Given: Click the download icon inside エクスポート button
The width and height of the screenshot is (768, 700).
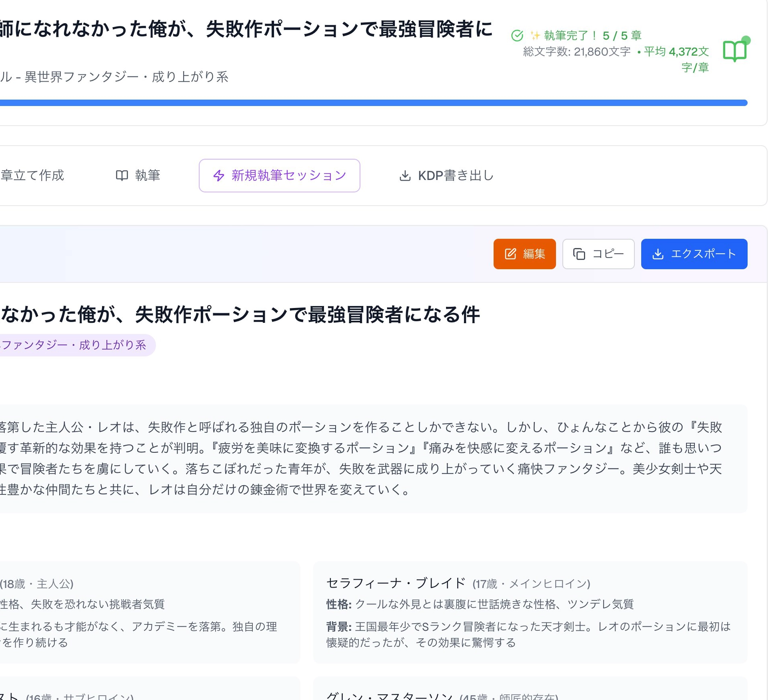Looking at the screenshot, I should click(658, 254).
